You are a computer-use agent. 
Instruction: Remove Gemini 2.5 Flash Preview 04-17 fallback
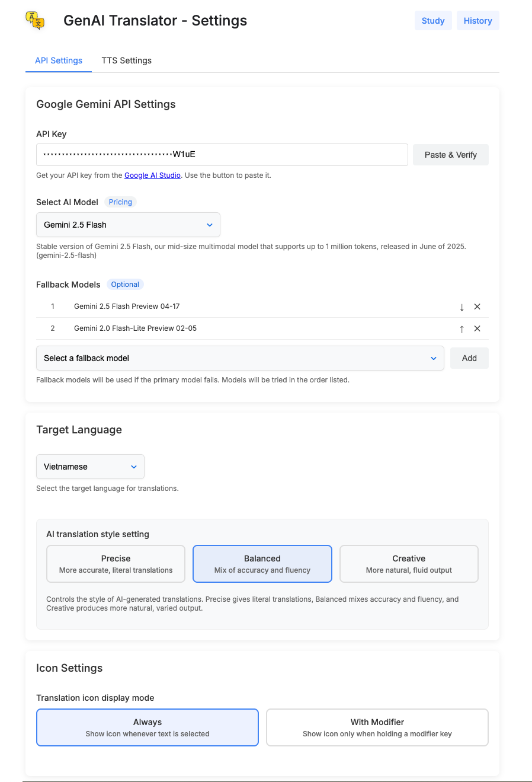coord(477,307)
